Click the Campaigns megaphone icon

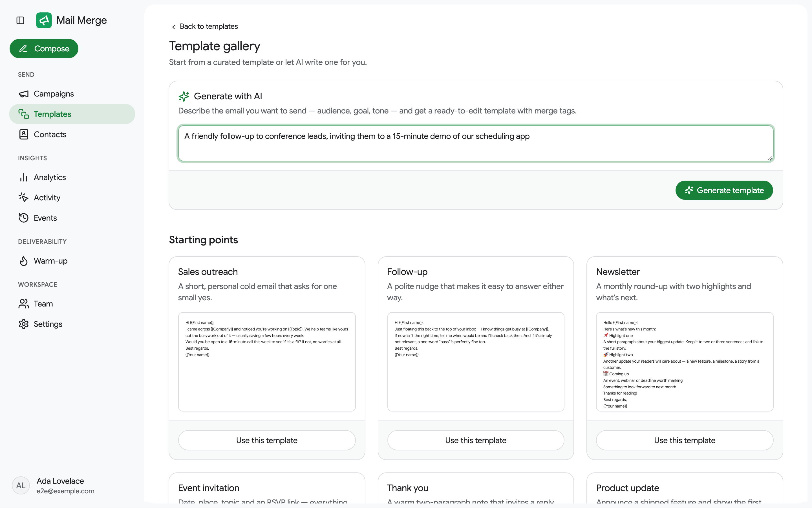click(23, 94)
